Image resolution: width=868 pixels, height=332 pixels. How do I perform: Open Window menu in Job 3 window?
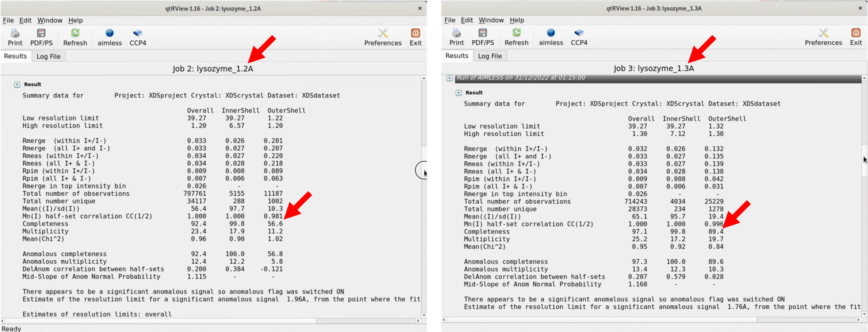pyautogui.click(x=491, y=20)
